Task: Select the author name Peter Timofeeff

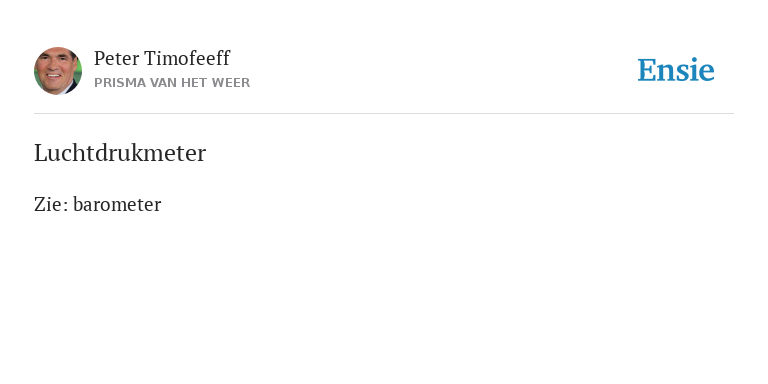Action: pos(162,58)
